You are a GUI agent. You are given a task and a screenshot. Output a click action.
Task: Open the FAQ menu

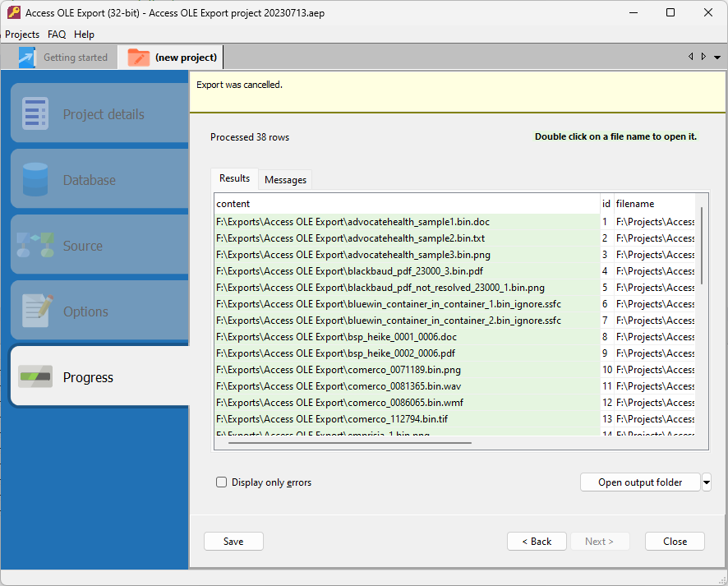pyautogui.click(x=57, y=35)
